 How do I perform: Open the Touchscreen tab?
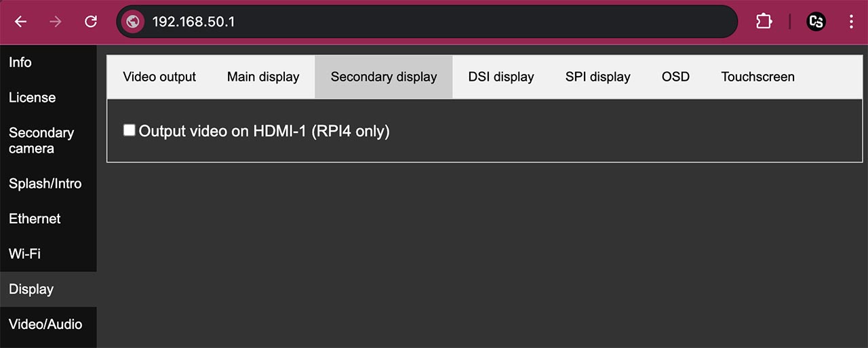[757, 77]
